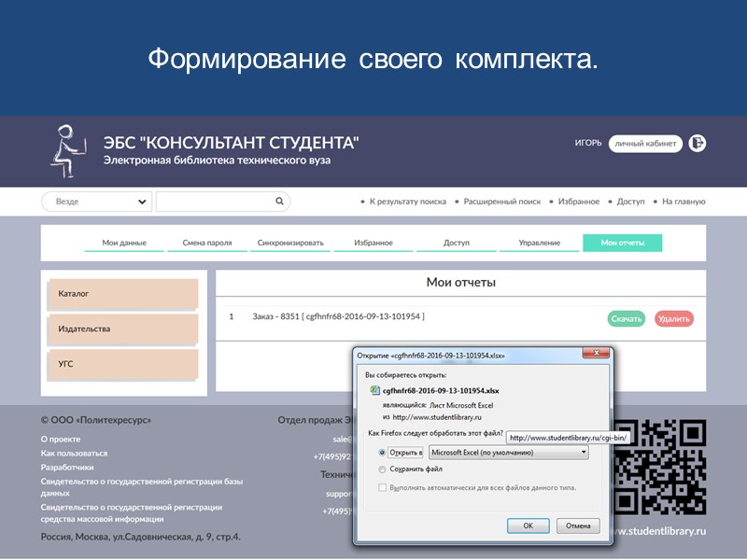Click source URL in the dialog
The width and height of the screenshot is (747, 560).
coord(437,417)
